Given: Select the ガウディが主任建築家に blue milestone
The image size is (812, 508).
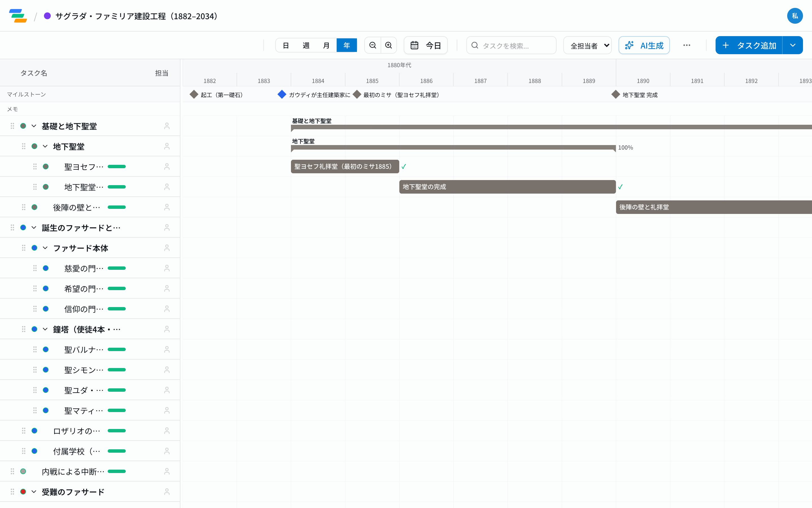Looking at the screenshot, I should (x=282, y=95).
